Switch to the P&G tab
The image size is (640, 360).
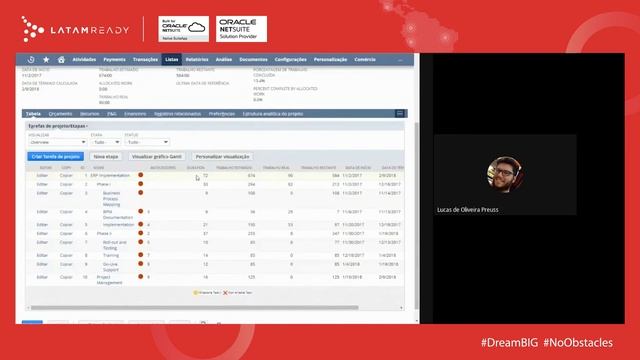pyautogui.click(x=112, y=114)
